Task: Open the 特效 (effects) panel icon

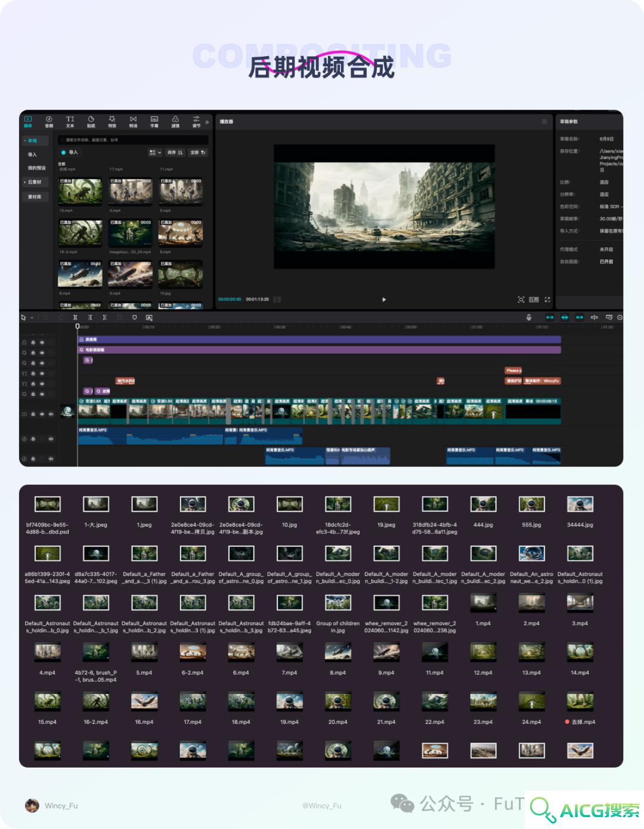Action: coord(112,122)
